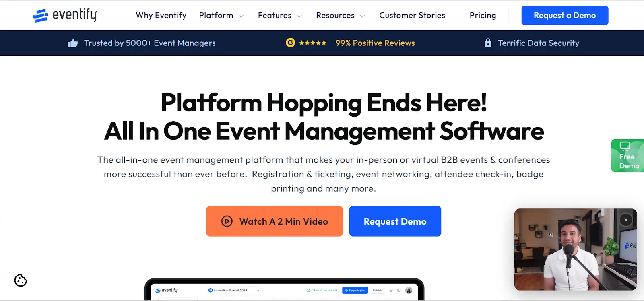The width and height of the screenshot is (644, 301).
Task: Click the Request a Demo header button
Action: point(565,15)
